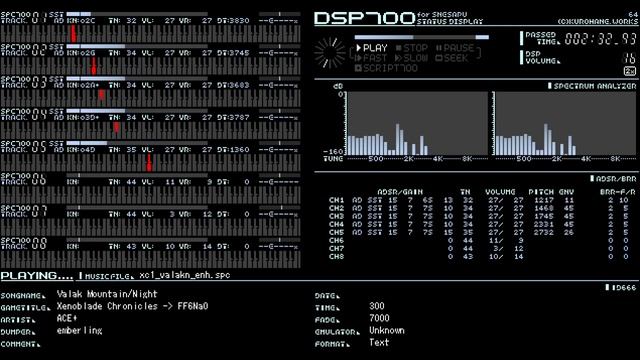The image size is (640, 360).
Task: Click the CH4 pitch value 2331
Action: click(544, 224)
